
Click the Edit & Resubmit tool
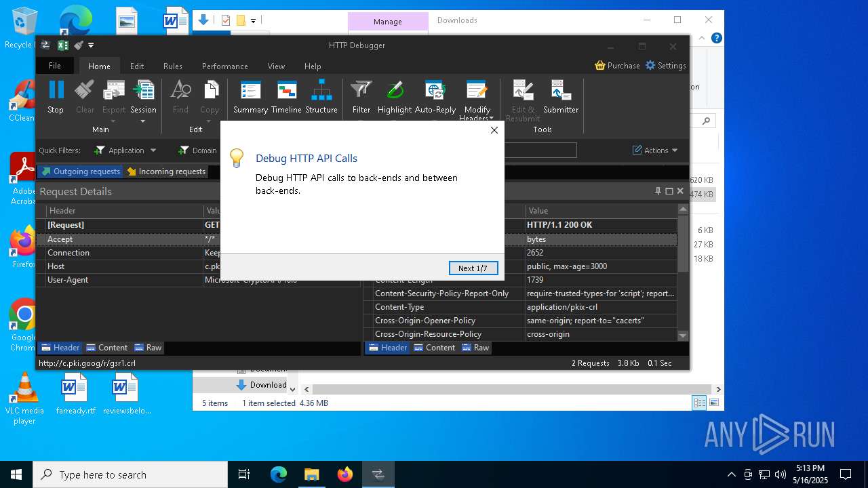click(523, 100)
